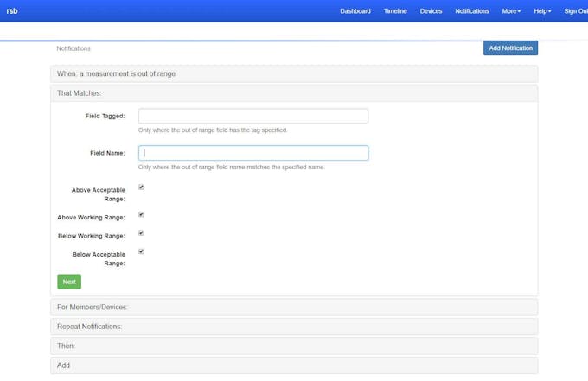Click the Above Working Range label
Screen dimensions: 588x381
(91, 218)
